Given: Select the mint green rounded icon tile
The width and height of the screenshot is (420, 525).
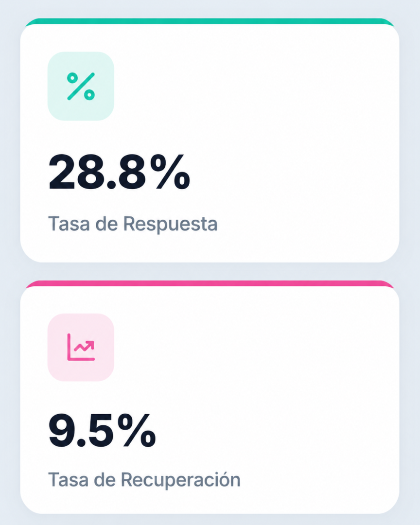Looking at the screenshot, I should click(81, 86).
